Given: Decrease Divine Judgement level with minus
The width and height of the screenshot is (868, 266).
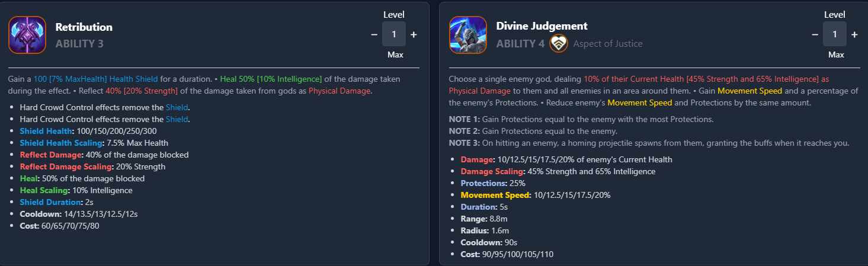Looking at the screenshot, I should [x=815, y=35].
